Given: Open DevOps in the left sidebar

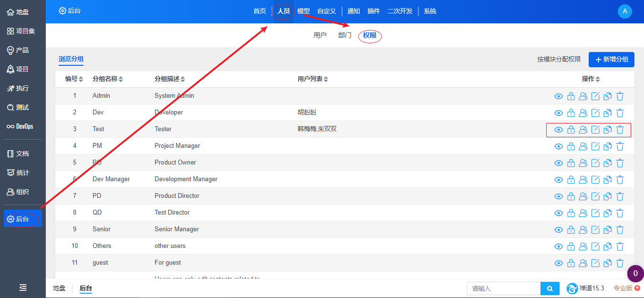Looking at the screenshot, I should coord(20,126).
